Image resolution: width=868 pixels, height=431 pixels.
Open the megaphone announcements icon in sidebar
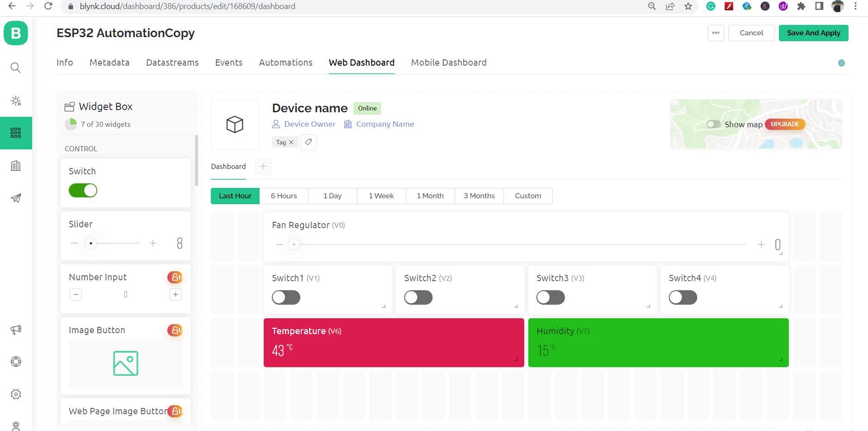16,330
